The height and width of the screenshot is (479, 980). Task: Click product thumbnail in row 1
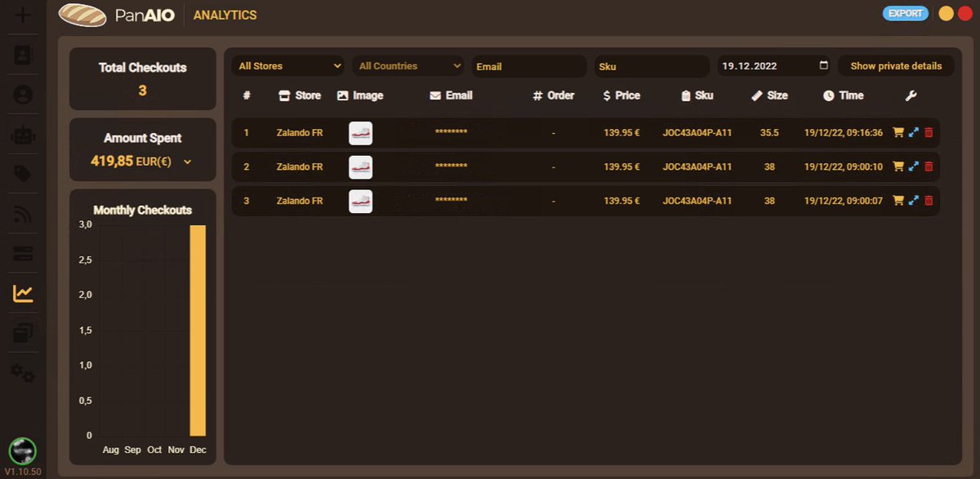(360, 133)
